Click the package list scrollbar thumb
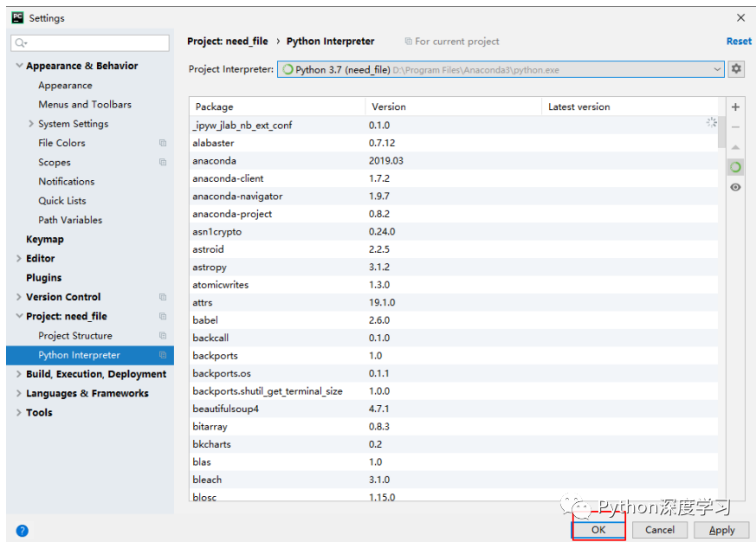This screenshot has width=756, height=542. [721, 132]
